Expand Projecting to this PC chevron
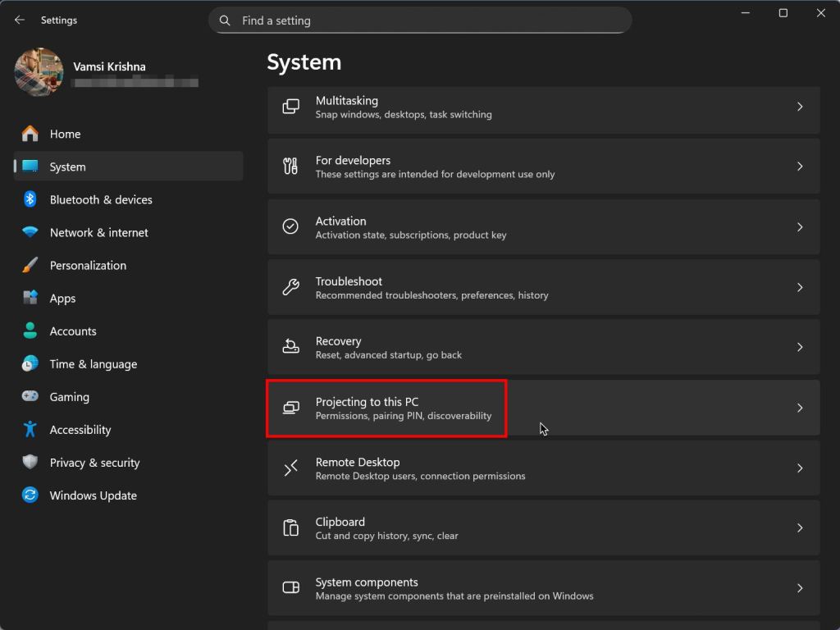This screenshot has height=630, width=840. (x=800, y=408)
